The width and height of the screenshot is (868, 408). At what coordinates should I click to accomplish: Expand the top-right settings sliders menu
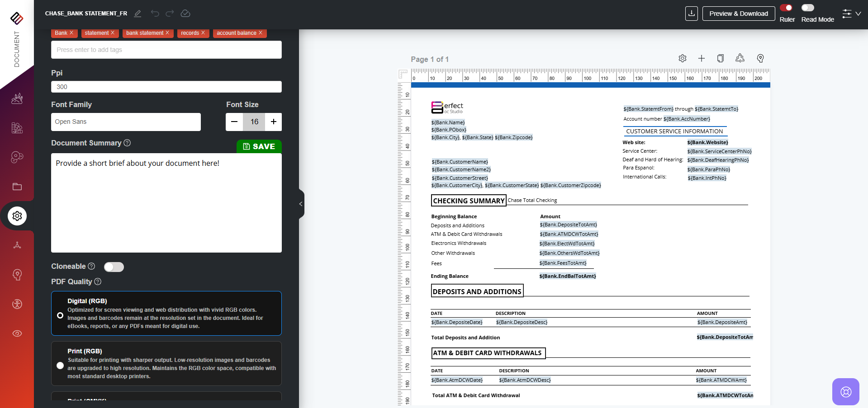pos(851,14)
